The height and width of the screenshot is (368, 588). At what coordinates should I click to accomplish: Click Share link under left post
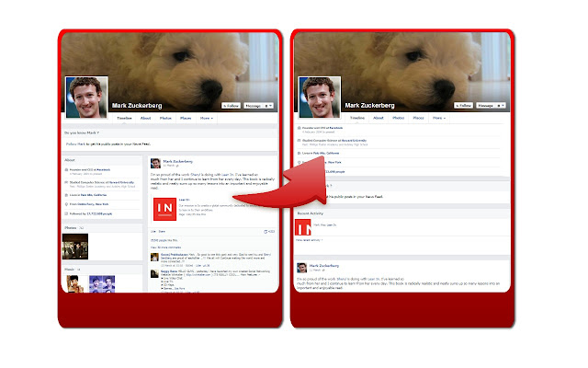coord(162,231)
